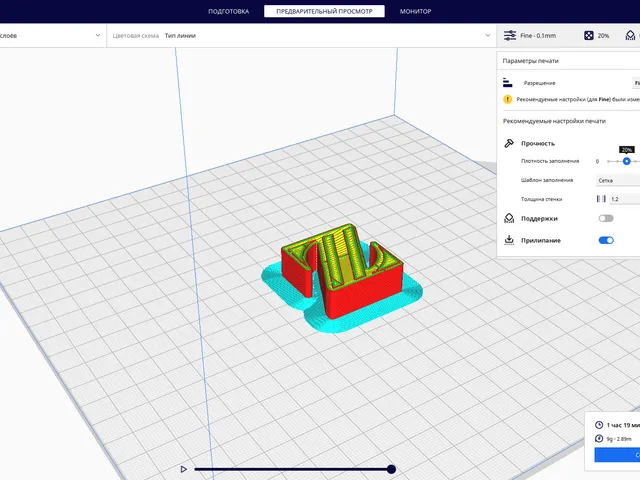Click the print settings sliders icon
Image resolution: width=640 pixels, height=480 pixels.
tap(509, 36)
